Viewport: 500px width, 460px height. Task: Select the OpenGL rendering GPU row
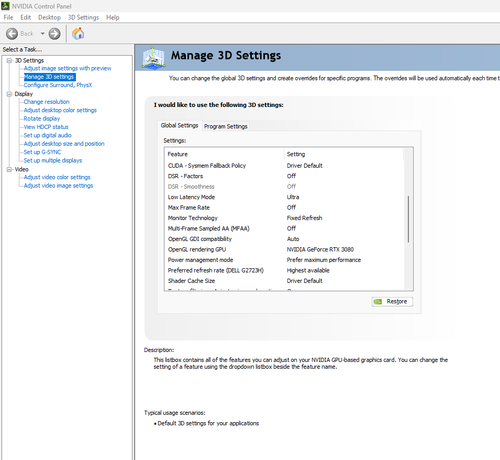click(284, 249)
